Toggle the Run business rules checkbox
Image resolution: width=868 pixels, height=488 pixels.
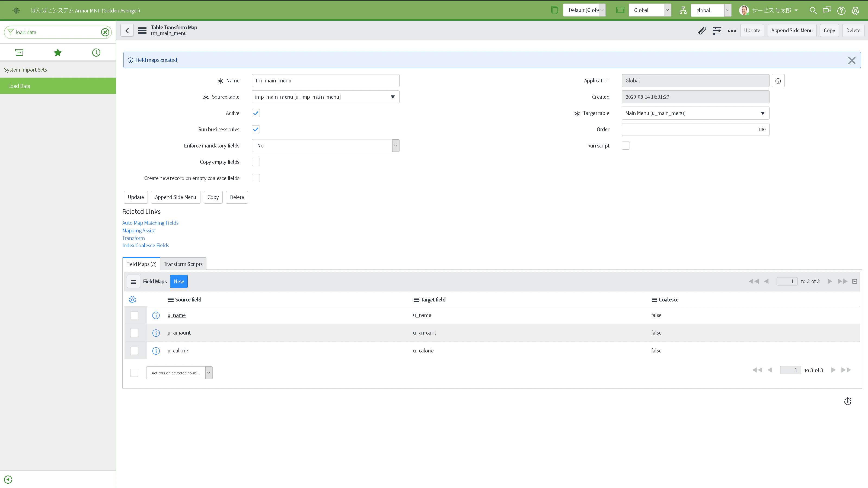coord(256,129)
